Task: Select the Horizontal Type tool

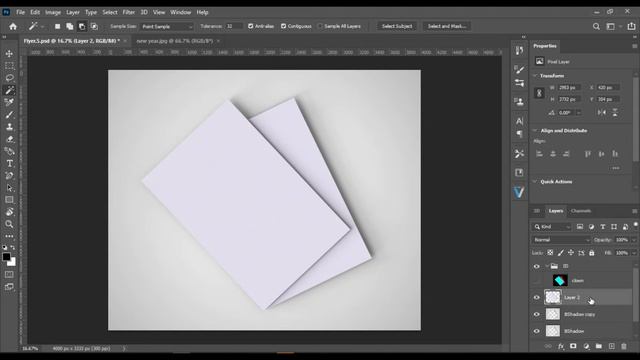Action: tap(9, 164)
